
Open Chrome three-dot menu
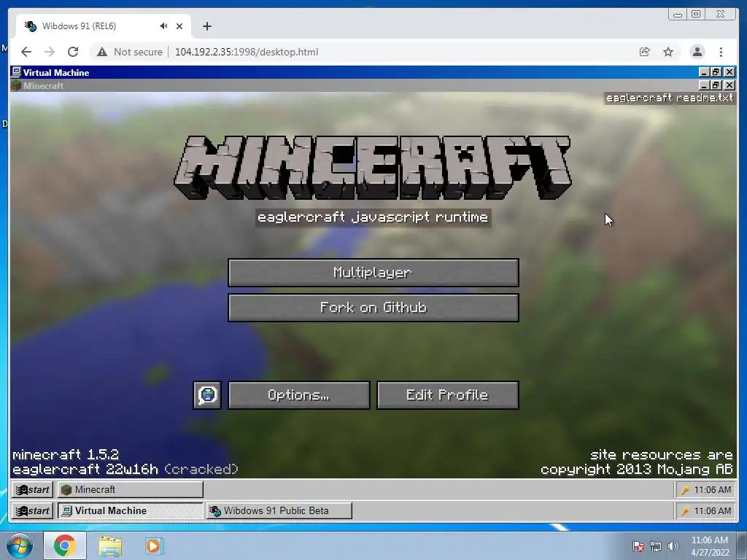click(x=721, y=52)
